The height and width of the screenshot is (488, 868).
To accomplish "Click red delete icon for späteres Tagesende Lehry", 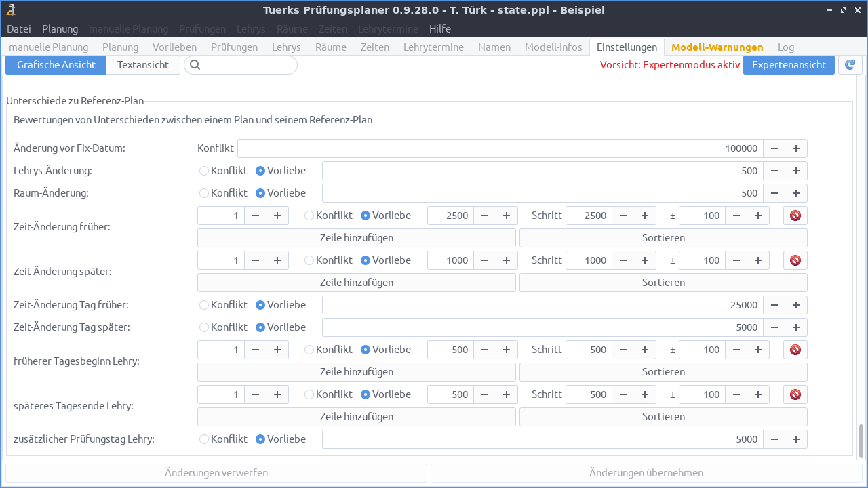I will coord(795,394).
